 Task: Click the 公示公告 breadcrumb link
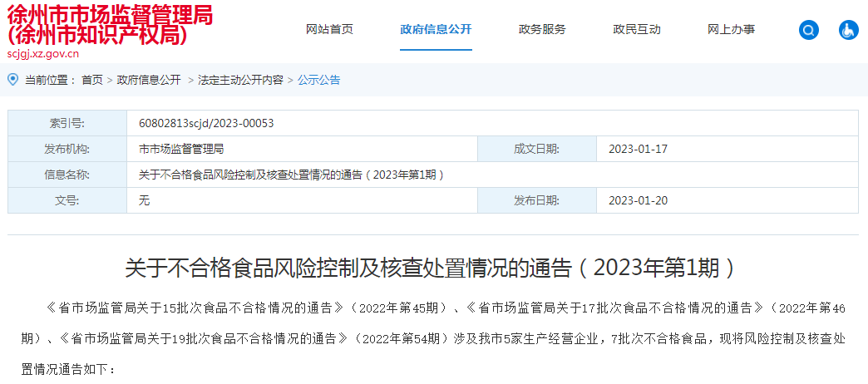pos(319,81)
